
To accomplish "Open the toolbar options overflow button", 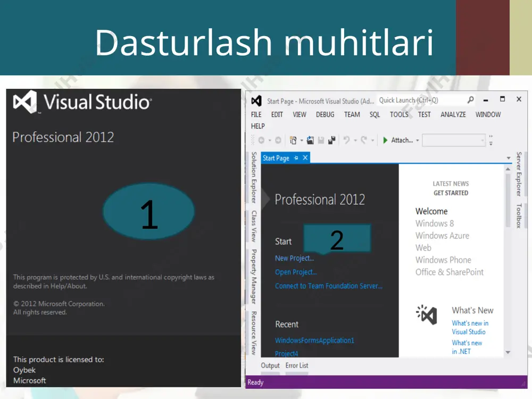I will click(491, 140).
